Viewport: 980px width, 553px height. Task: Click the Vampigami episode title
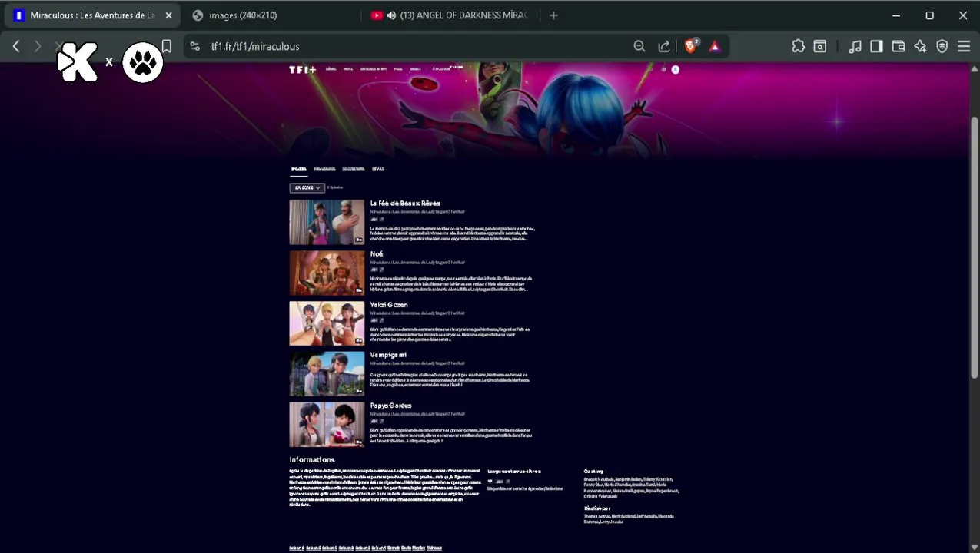point(388,355)
